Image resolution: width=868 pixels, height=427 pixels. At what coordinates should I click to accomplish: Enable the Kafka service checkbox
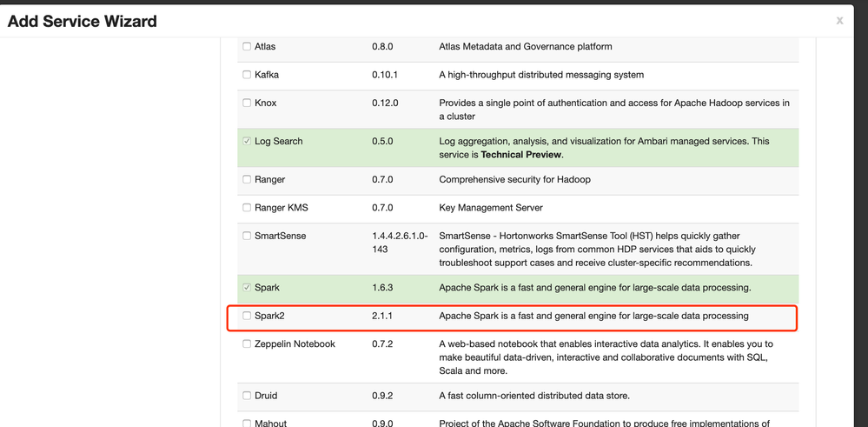point(247,75)
